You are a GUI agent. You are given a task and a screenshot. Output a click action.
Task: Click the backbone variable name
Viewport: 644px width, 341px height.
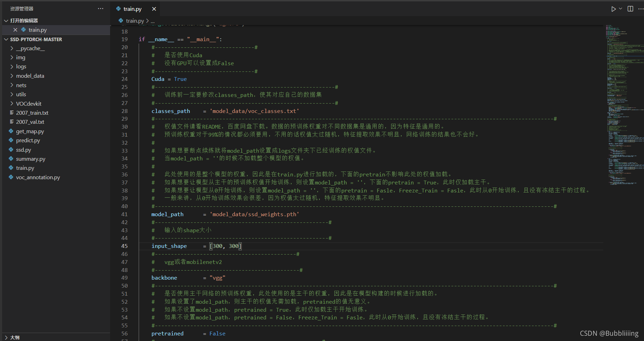click(x=164, y=278)
